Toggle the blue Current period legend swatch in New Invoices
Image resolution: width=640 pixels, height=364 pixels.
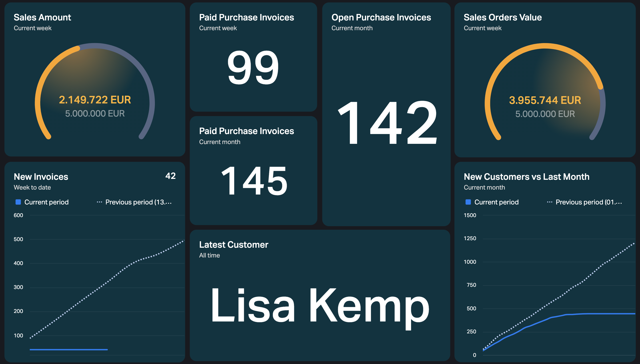18,202
